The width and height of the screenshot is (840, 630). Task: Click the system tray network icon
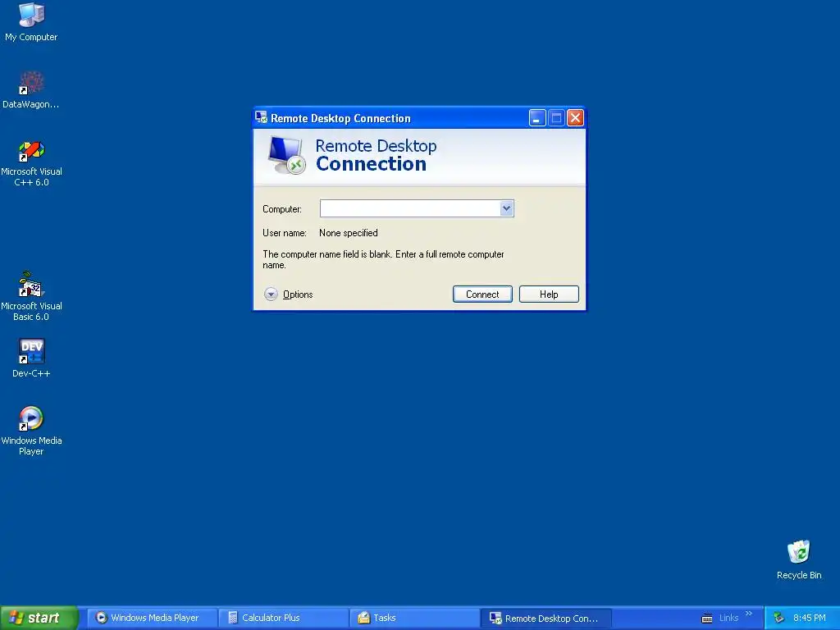pyautogui.click(x=779, y=619)
